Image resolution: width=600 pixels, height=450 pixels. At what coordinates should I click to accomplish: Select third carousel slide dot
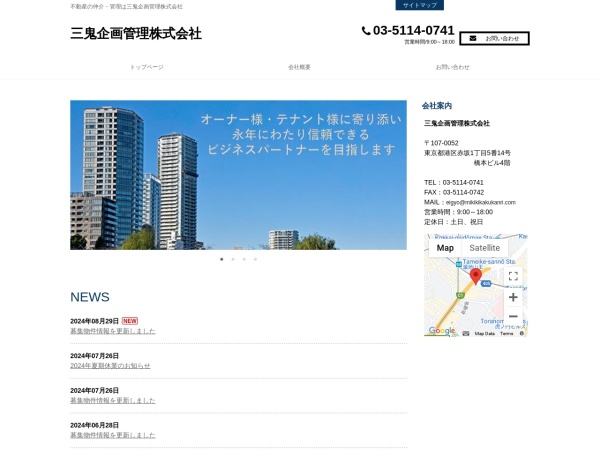[244, 259]
